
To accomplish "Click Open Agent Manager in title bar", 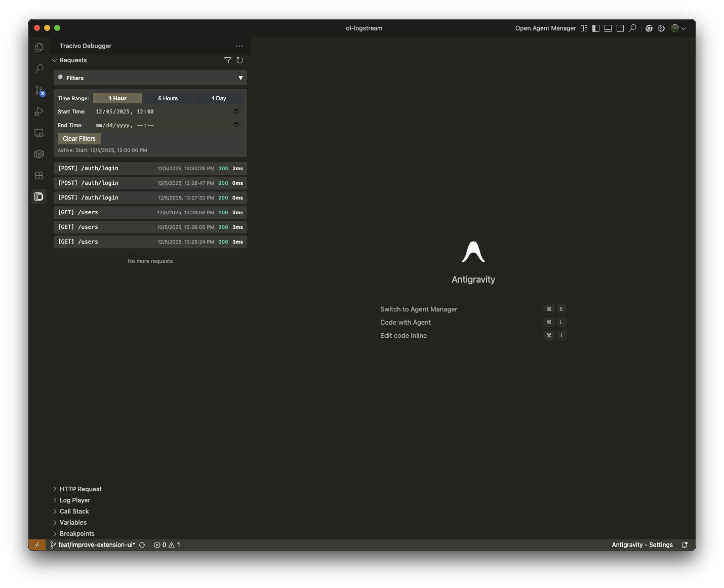I will [545, 28].
